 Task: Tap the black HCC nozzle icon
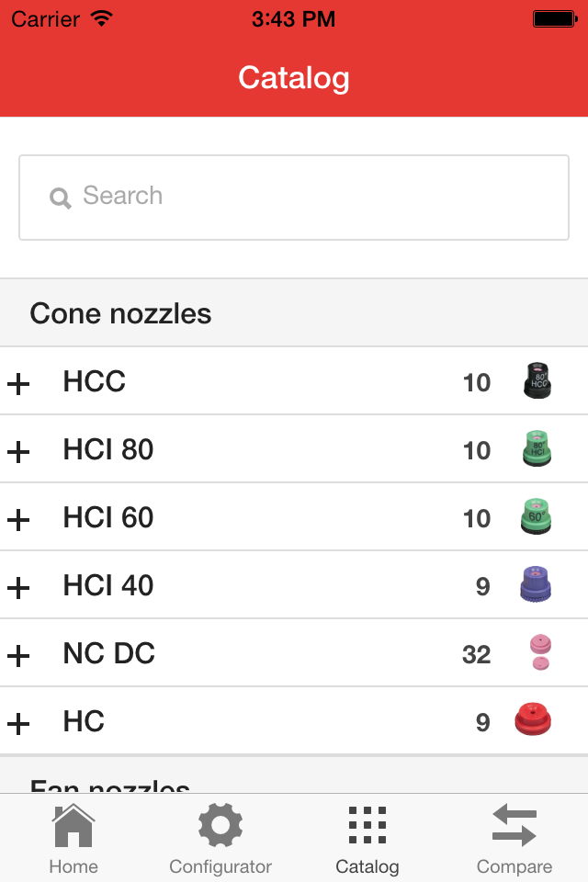pyautogui.click(x=537, y=381)
